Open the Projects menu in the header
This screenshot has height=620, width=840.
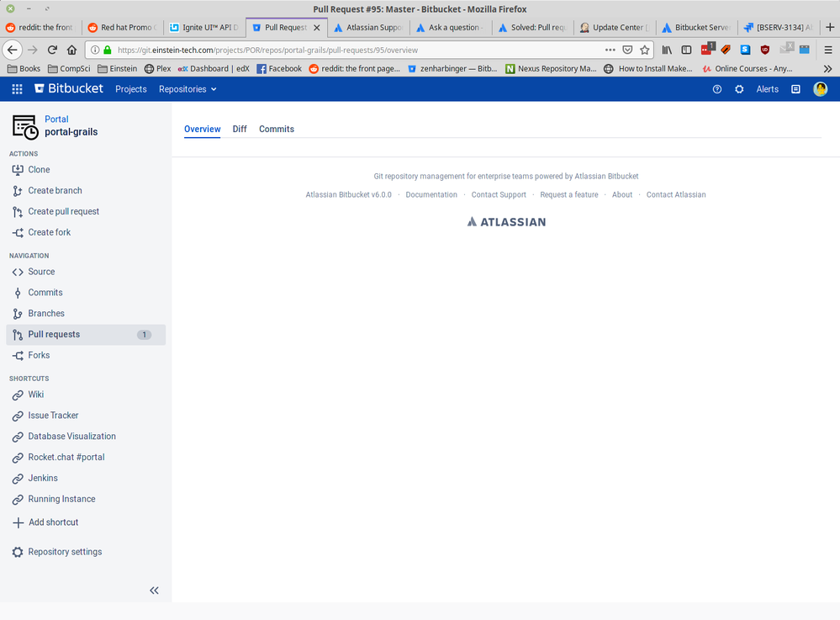130,89
